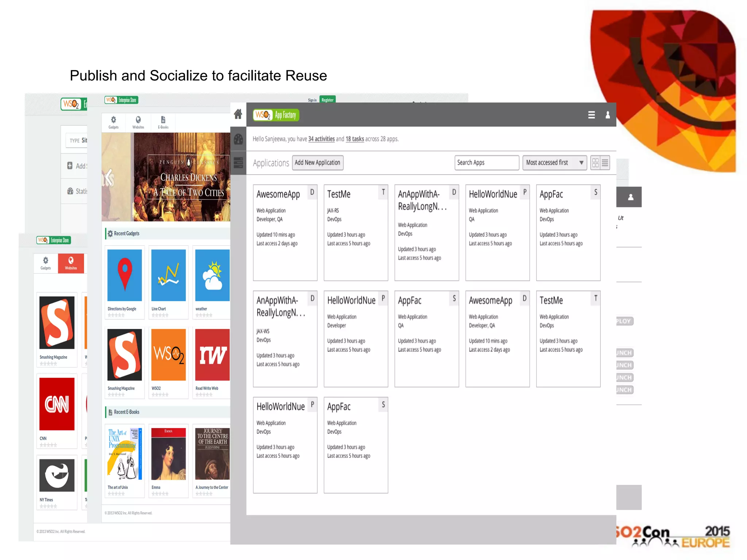This screenshot has width=747, height=560.
Task: Open A Journey to the Center e-book
Action: tap(212, 460)
